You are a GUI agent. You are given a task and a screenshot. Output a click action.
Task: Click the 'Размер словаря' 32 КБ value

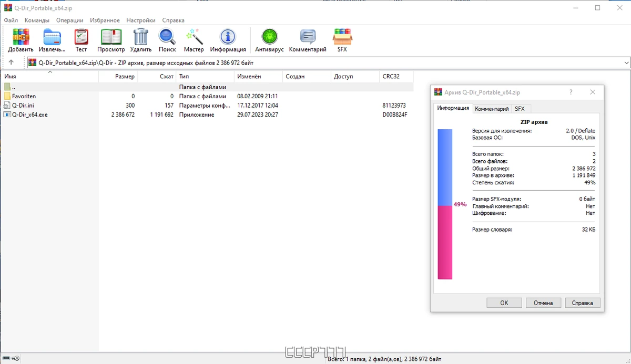click(588, 230)
